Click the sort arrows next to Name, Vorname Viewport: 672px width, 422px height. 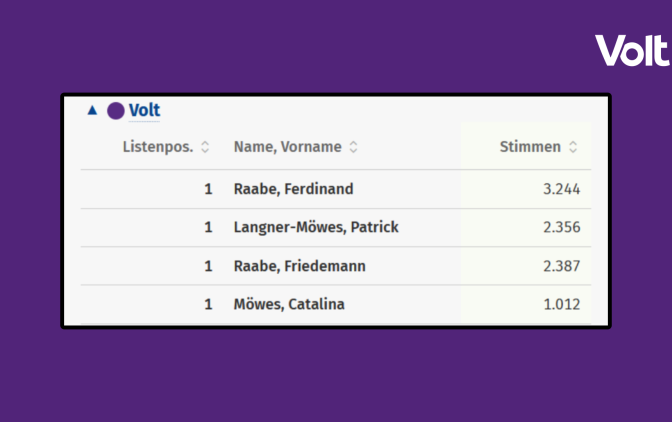[353, 147]
